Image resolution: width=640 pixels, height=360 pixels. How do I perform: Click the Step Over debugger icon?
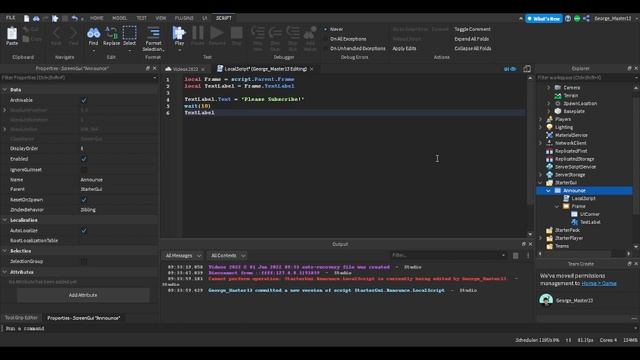pyautogui.click(x=275, y=33)
